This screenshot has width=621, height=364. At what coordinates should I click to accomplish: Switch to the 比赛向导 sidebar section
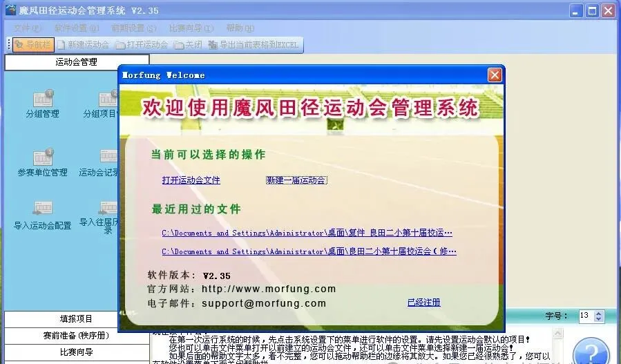77,352
